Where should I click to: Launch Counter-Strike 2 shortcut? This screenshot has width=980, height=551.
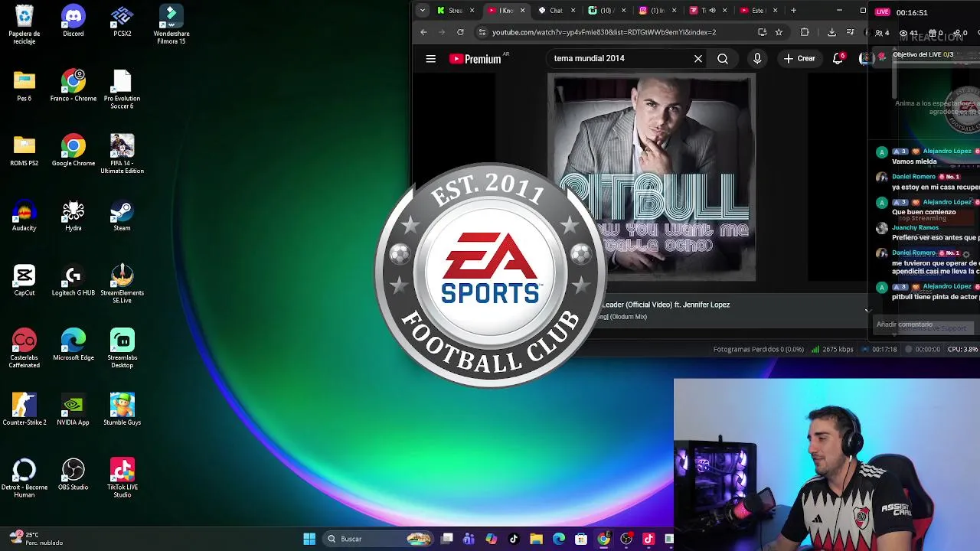tap(24, 410)
